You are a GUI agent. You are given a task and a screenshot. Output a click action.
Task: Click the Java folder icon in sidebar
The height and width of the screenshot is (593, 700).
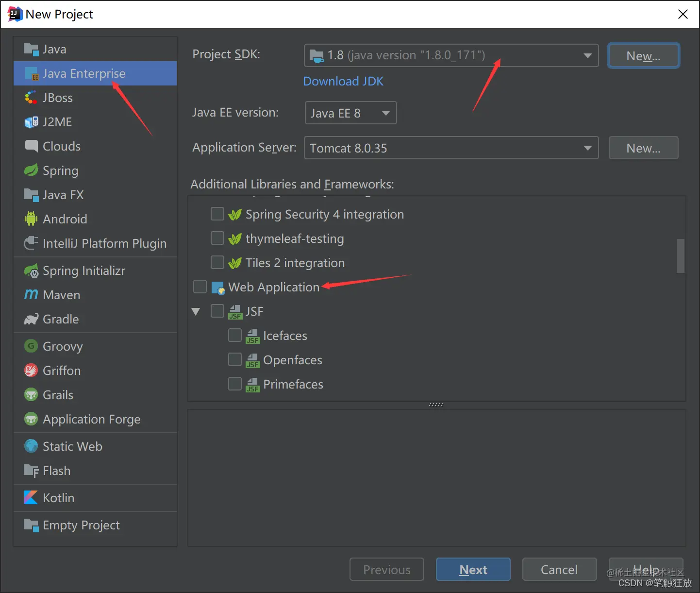tap(31, 50)
